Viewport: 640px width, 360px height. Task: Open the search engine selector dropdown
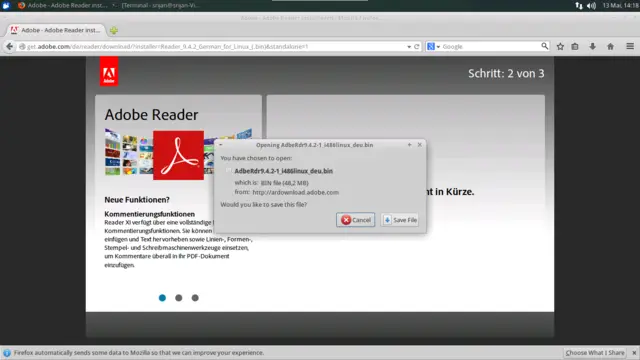click(433, 47)
